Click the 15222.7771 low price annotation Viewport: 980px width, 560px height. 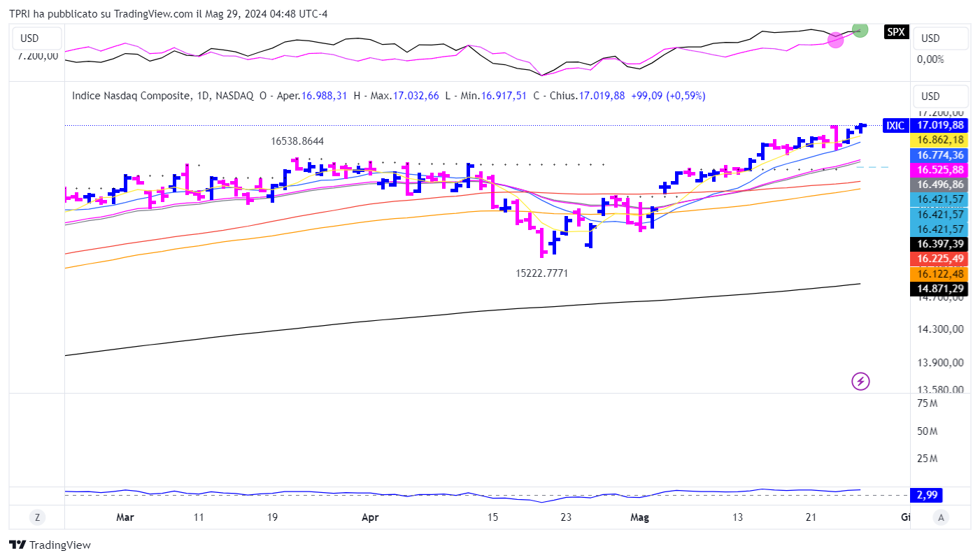pos(541,273)
